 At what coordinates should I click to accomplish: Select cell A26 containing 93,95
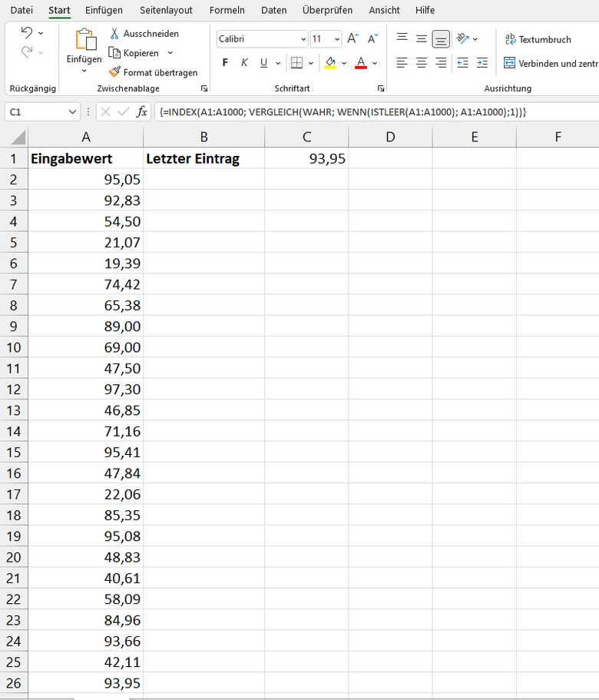click(x=86, y=682)
